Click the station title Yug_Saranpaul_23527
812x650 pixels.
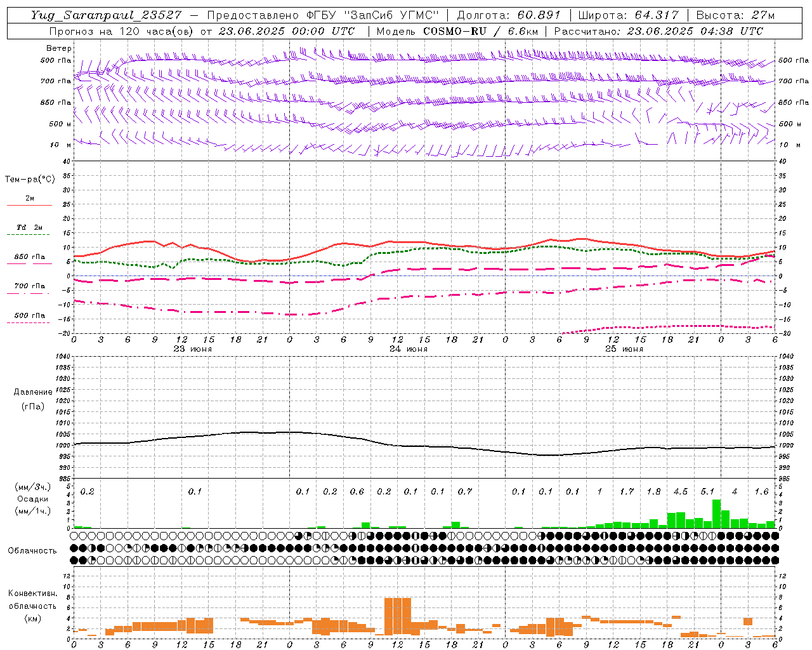[x=106, y=16]
